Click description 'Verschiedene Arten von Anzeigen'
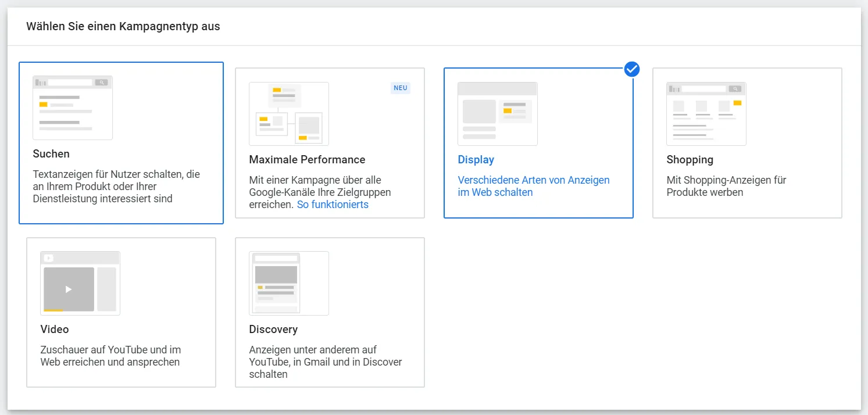This screenshot has height=415, width=868. pyautogui.click(x=534, y=186)
